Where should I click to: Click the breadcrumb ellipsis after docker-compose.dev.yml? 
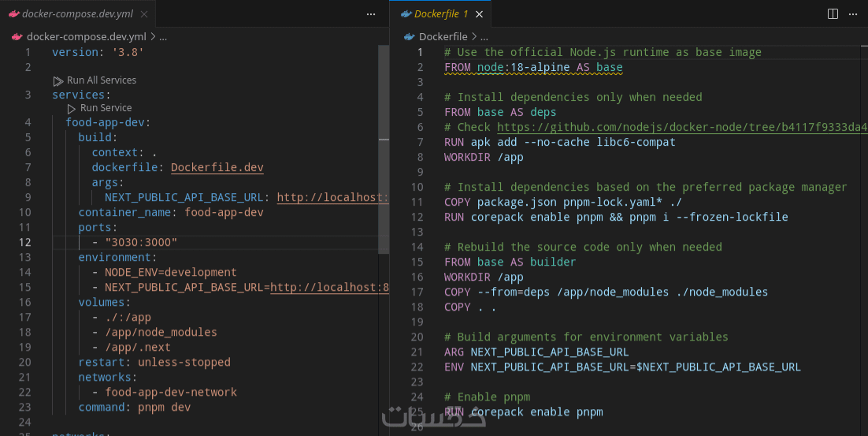(x=163, y=37)
